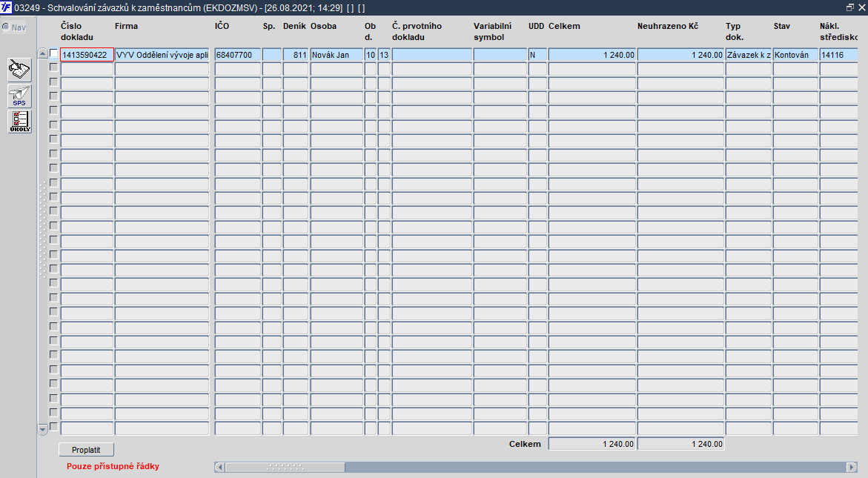Click the UDD cell with value N
Screen dimensions: 868x478
point(537,55)
